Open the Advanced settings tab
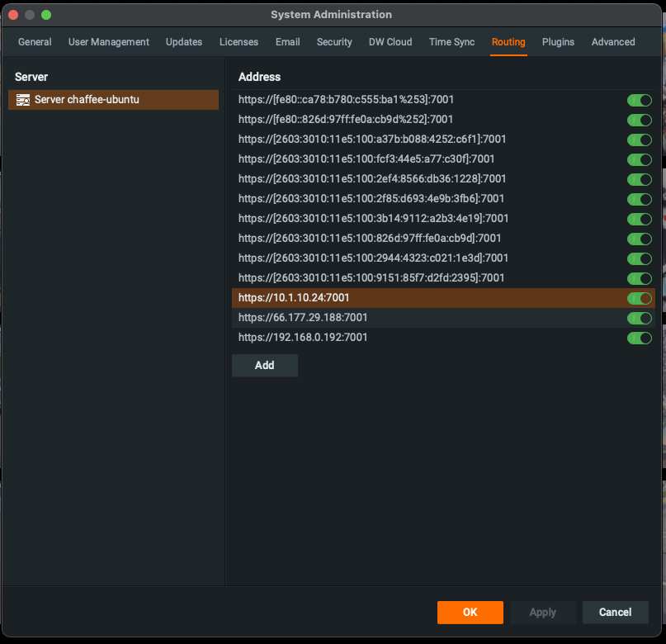The width and height of the screenshot is (666, 644). pos(613,42)
